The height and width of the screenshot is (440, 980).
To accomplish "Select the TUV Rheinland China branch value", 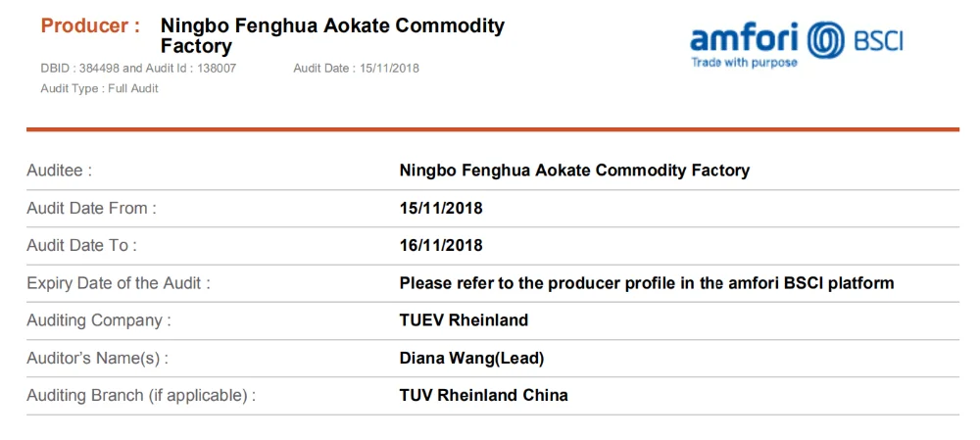I will 483,396.
